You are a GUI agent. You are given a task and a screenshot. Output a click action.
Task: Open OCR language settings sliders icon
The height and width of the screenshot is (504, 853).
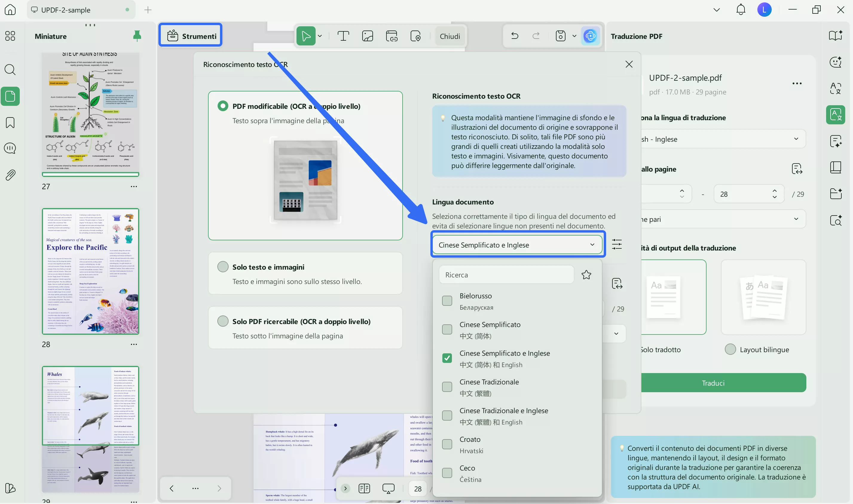617,245
